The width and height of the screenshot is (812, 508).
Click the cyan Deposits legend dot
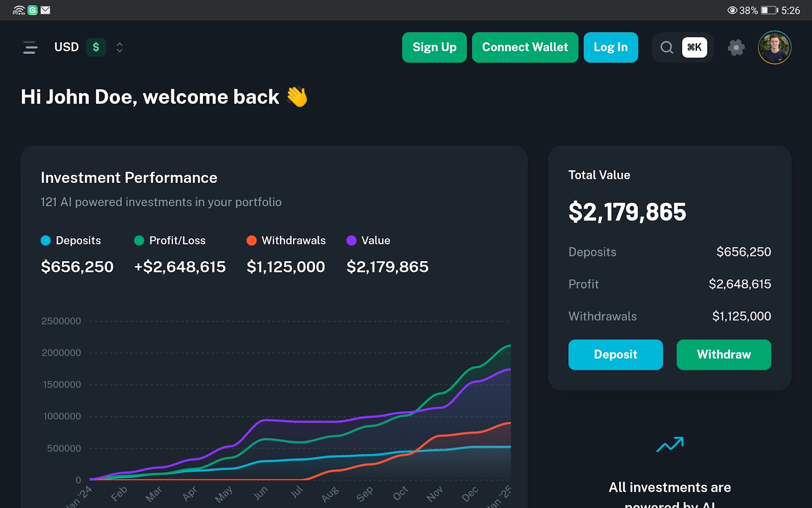pyautogui.click(x=45, y=240)
